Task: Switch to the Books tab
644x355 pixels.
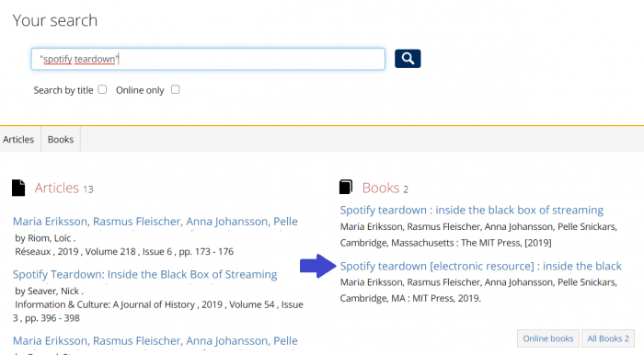Action: (x=61, y=140)
